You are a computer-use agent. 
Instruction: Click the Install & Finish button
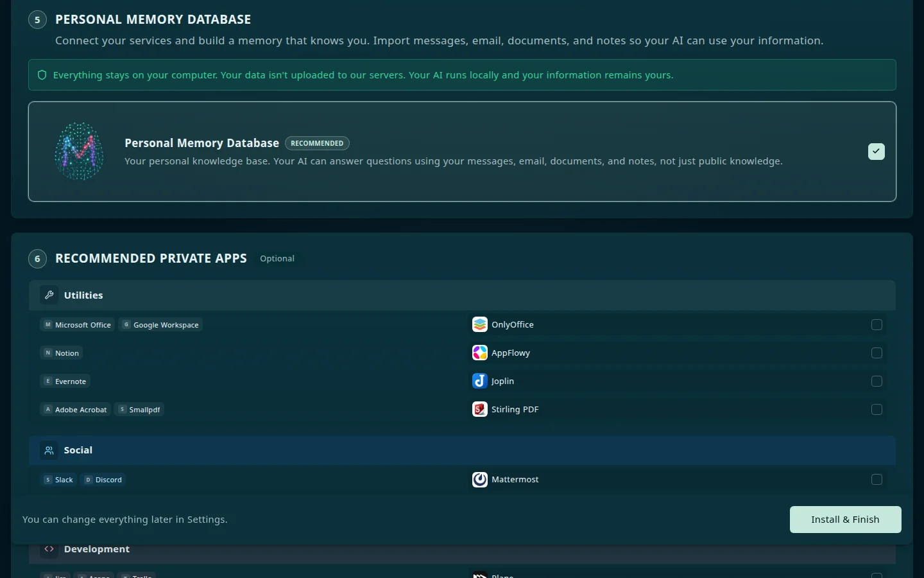(x=846, y=520)
